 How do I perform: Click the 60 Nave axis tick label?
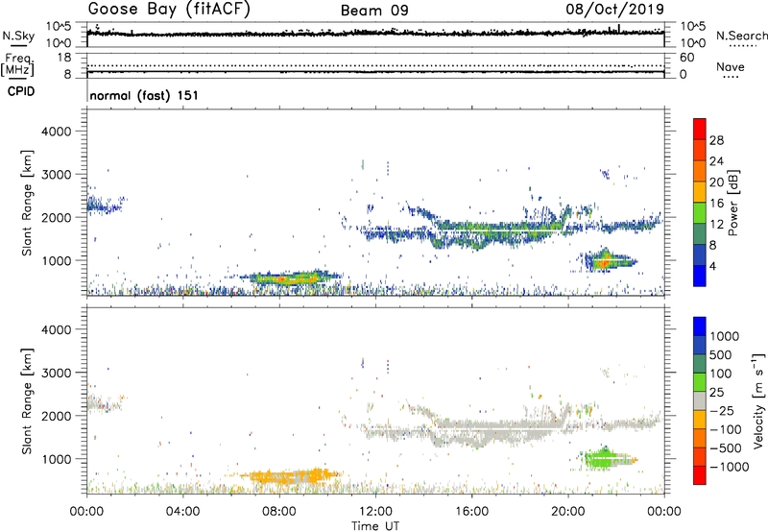[687, 58]
